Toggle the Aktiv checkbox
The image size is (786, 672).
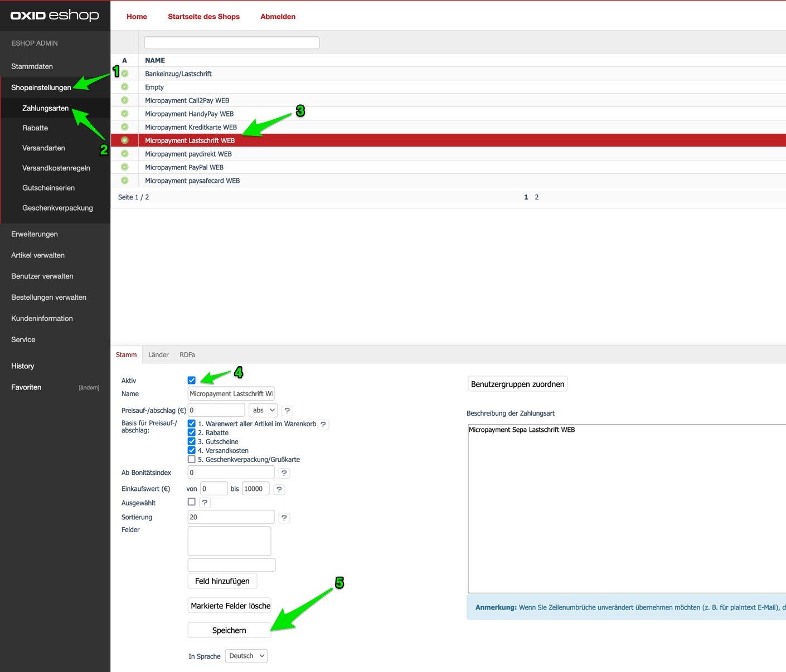[192, 381]
